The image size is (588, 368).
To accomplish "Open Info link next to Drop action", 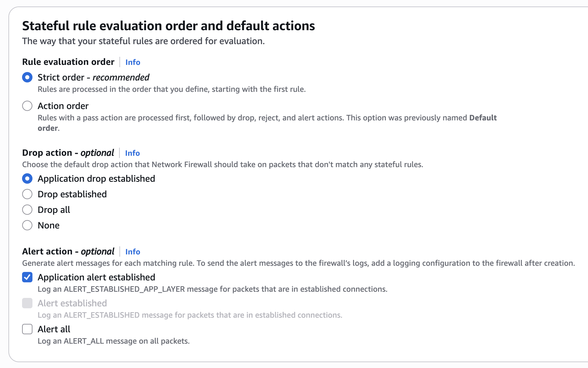I will coord(132,153).
